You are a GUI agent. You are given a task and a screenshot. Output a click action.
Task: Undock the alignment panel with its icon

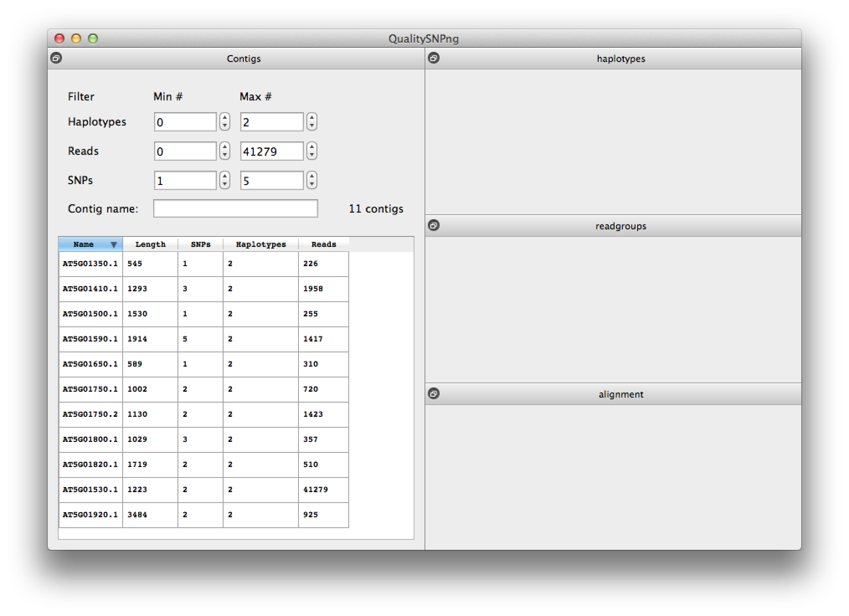pos(434,394)
